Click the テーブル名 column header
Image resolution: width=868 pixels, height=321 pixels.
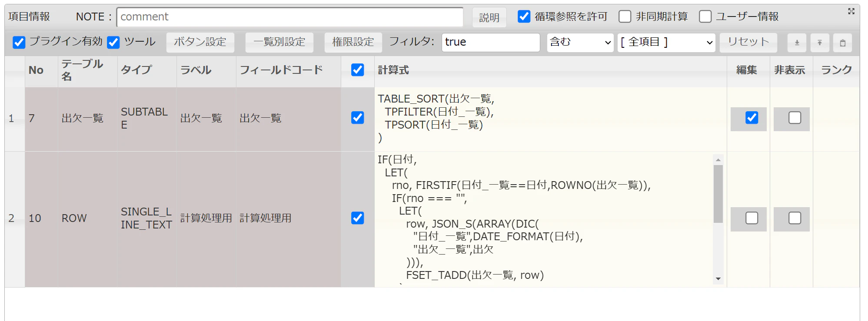[x=87, y=70]
